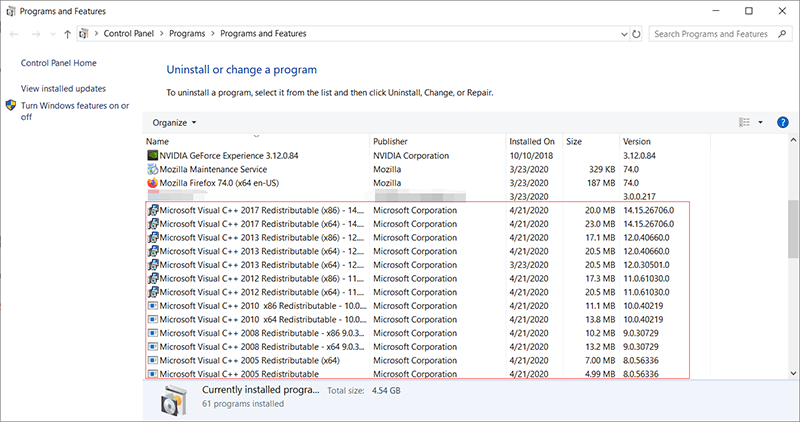
Task: Sort by the Name column header
Action: [257, 141]
